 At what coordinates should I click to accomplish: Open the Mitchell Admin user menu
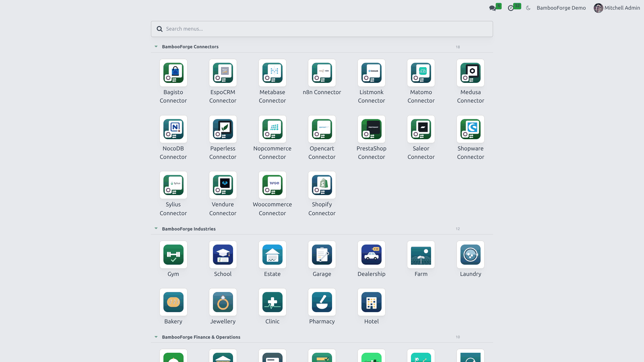617,8
